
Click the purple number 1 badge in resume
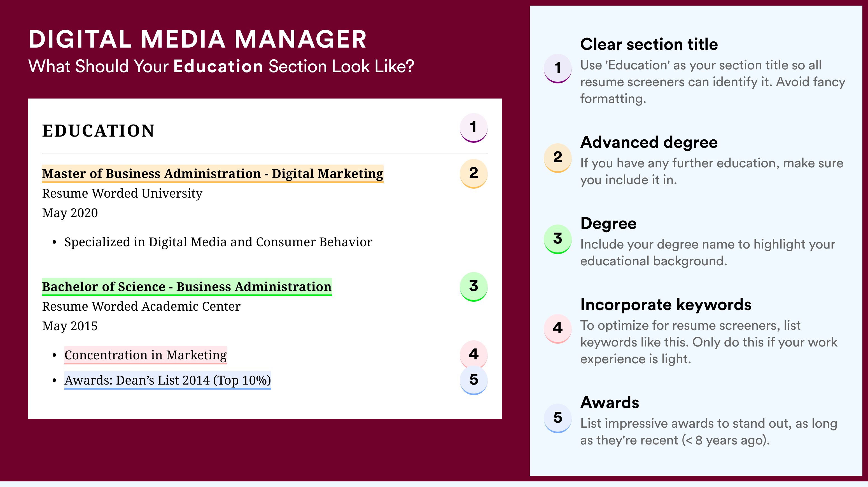[x=473, y=128]
